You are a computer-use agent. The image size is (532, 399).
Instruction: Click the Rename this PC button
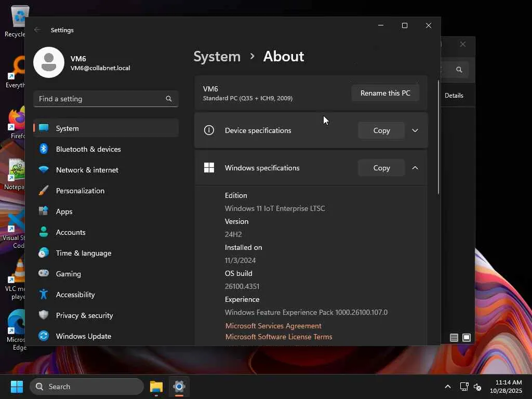385,93
